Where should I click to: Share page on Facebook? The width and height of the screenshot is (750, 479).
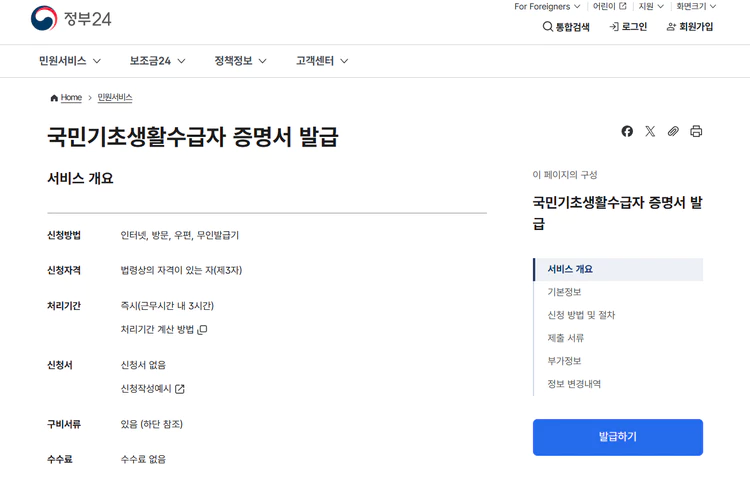tap(627, 131)
